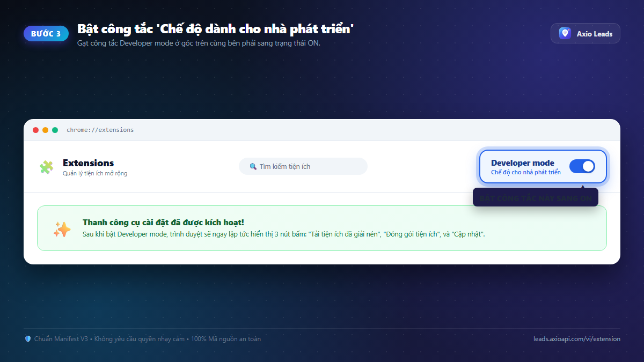This screenshot has width=644, height=362.
Task: Toggle the Developer mode switch
Action: 582,166
